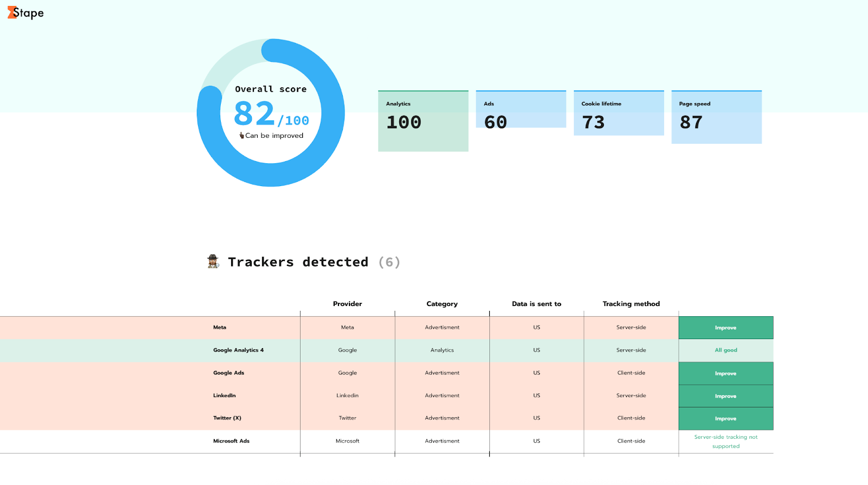The width and height of the screenshot is (868, 485).
Task: Click the Can be improved label
Action: [x=275, y=136]
